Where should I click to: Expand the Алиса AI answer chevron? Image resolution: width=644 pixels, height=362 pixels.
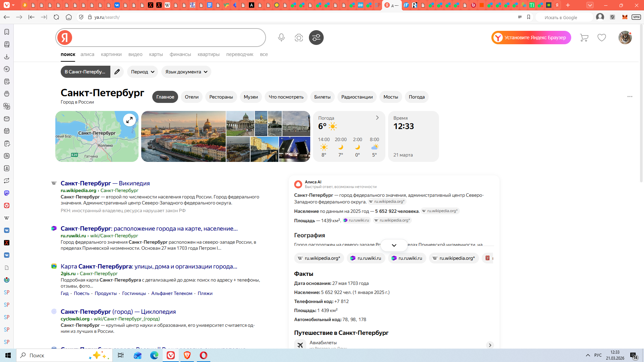click(394, 245)
